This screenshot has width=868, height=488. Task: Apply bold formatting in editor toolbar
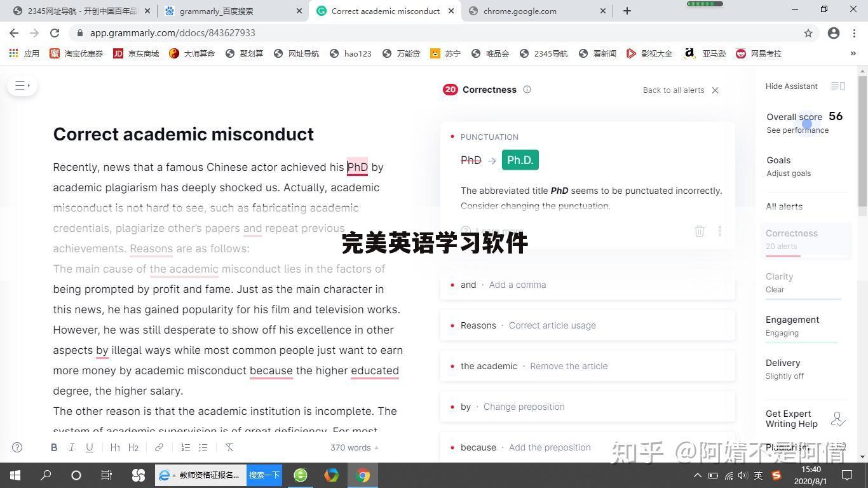pos(54,447)
